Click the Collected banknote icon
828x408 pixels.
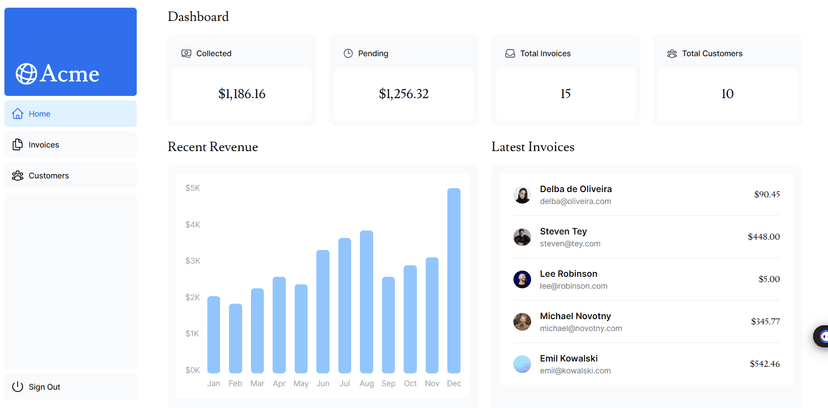186,53
